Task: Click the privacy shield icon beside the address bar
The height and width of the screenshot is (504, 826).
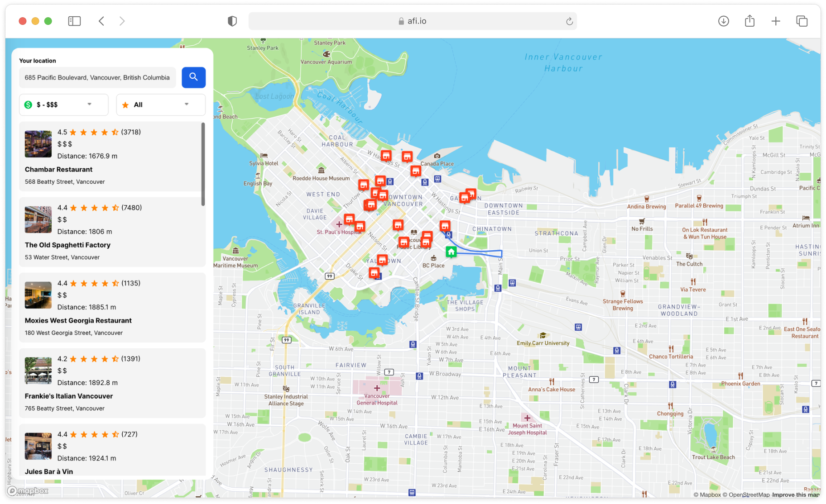Action: 232,21
